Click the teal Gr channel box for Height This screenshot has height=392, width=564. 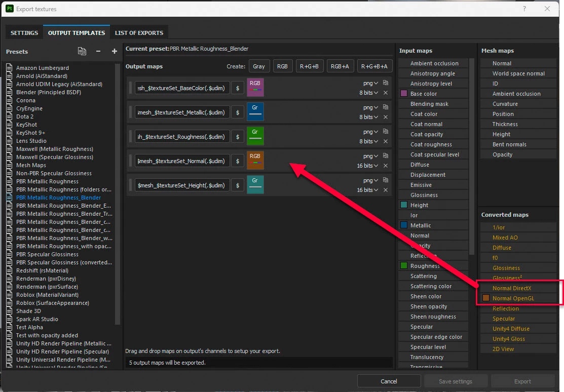coord(255,184)
